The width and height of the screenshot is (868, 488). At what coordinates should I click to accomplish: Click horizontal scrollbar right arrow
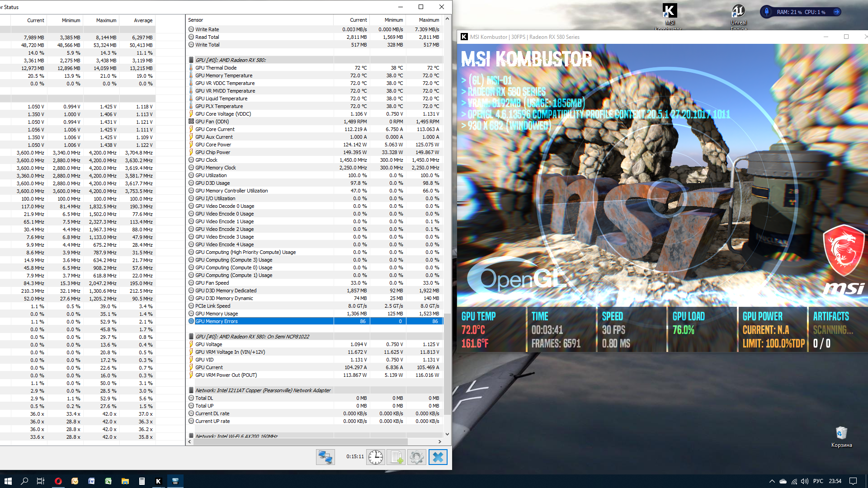439,441
